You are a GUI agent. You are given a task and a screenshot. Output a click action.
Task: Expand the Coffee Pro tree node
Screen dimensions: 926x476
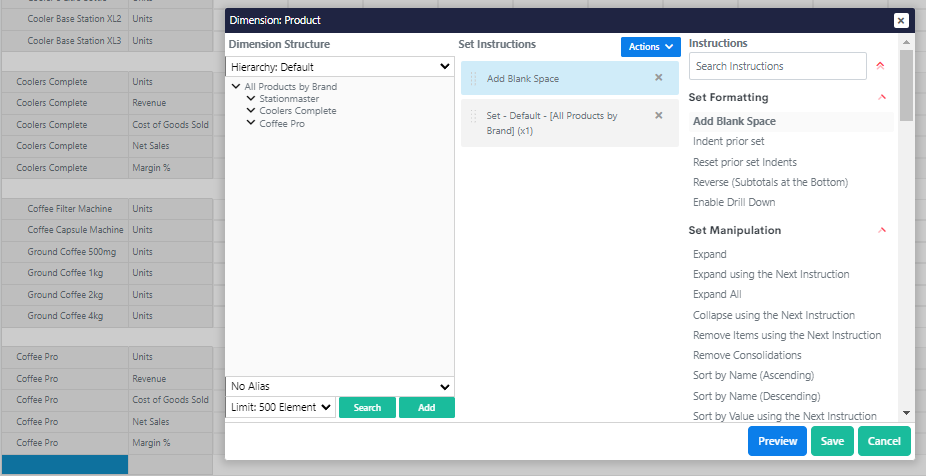(x=251, y=124)
